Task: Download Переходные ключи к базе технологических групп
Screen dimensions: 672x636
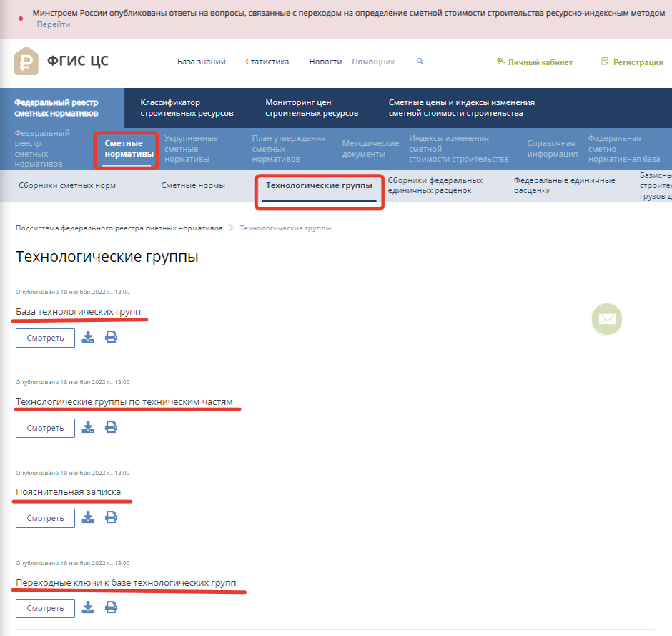Action: click(88, 607)
